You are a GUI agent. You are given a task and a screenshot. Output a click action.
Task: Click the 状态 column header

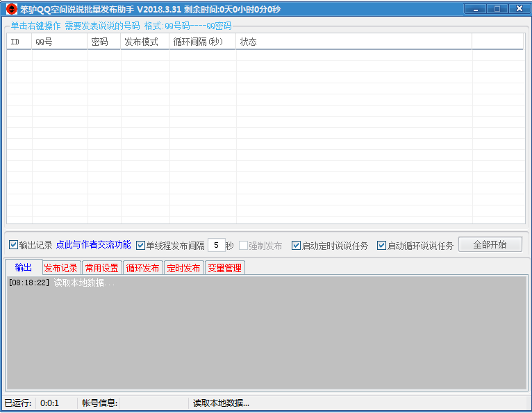354,42
